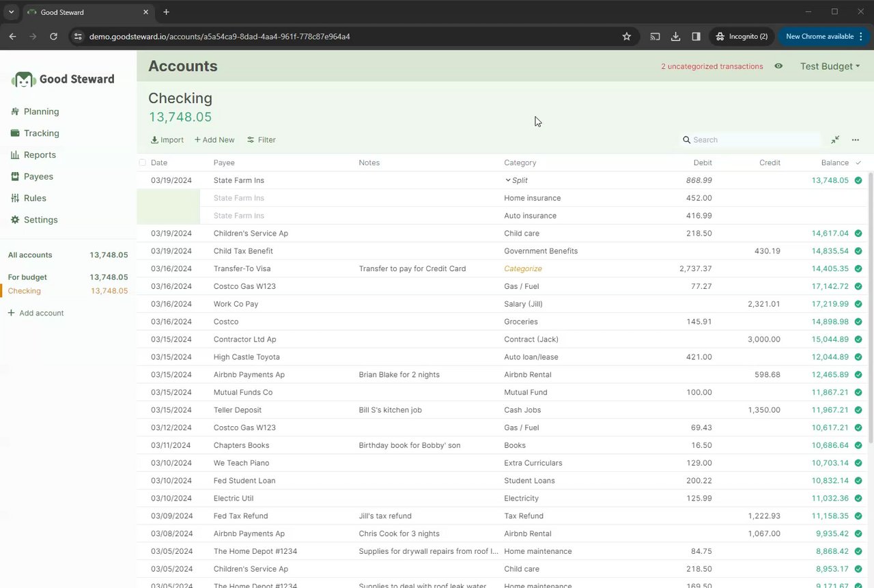Open the Chrome side panel icon
Screen dimensions: 874x588
[696, 37]
